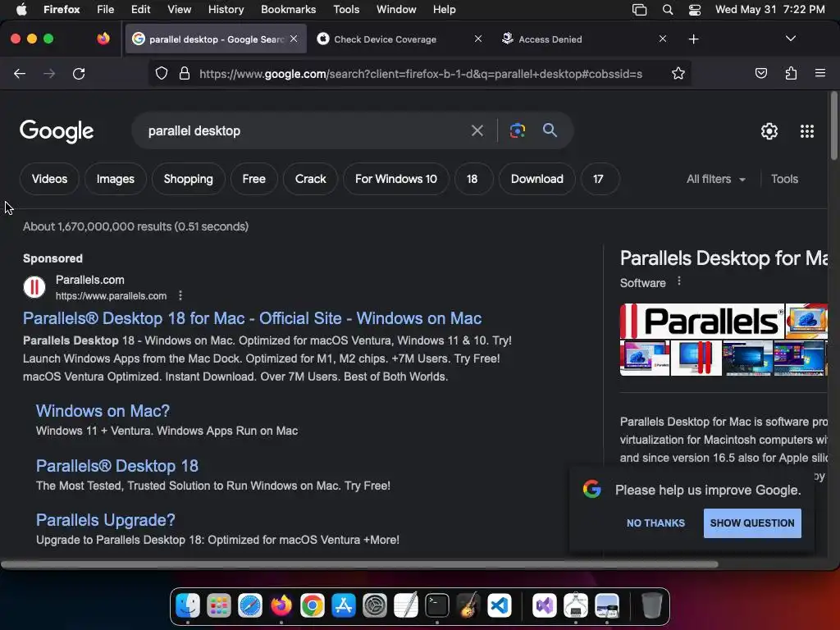840x630 pixels.
Task: Select the 18 filter chip
Action: point(472,179)
